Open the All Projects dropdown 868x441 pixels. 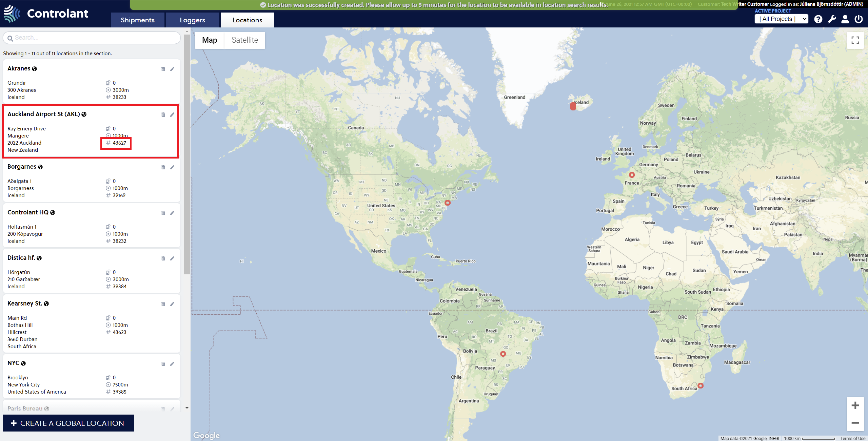point(781,19)
